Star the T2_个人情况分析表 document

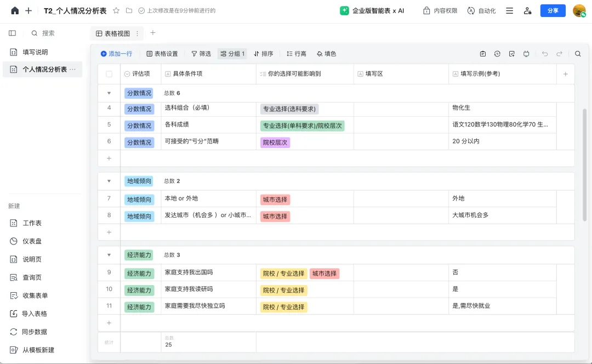[x=116, y=10]
